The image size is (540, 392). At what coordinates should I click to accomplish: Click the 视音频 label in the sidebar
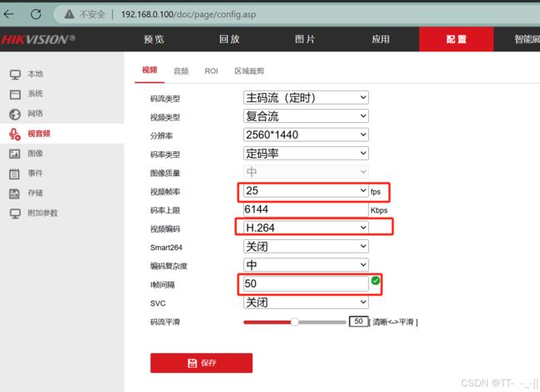tap(39, 134)
